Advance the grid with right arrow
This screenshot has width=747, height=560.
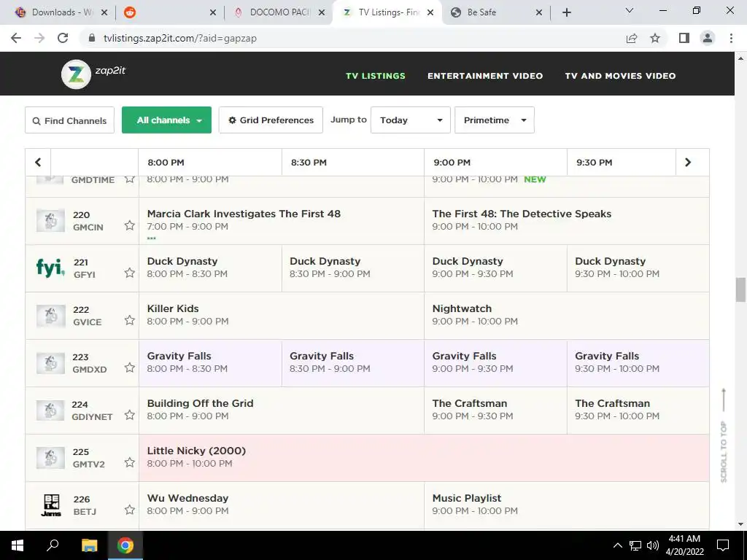click(687, 163)
